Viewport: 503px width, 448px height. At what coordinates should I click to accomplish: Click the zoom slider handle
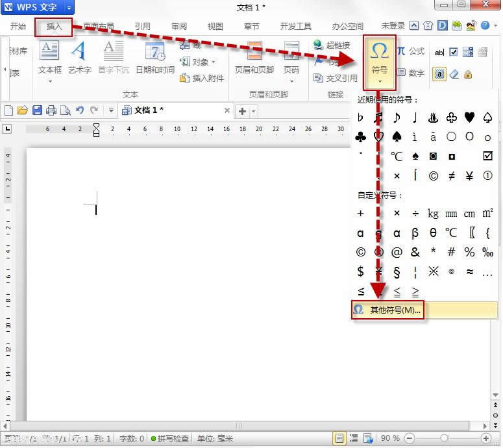coord(444,438)
